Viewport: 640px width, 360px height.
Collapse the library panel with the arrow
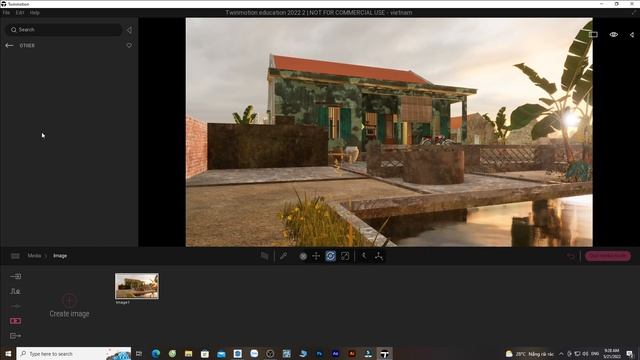click(129, 30)
